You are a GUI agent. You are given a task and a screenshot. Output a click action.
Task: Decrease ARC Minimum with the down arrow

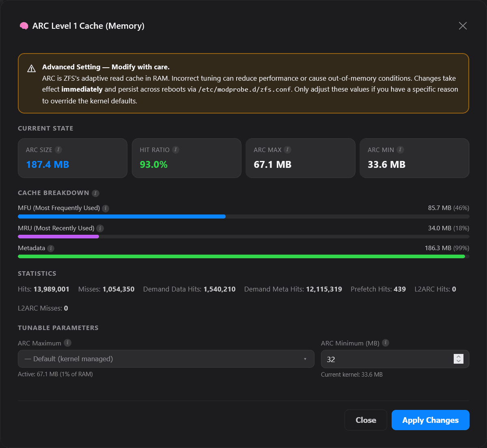pos(459,361)
